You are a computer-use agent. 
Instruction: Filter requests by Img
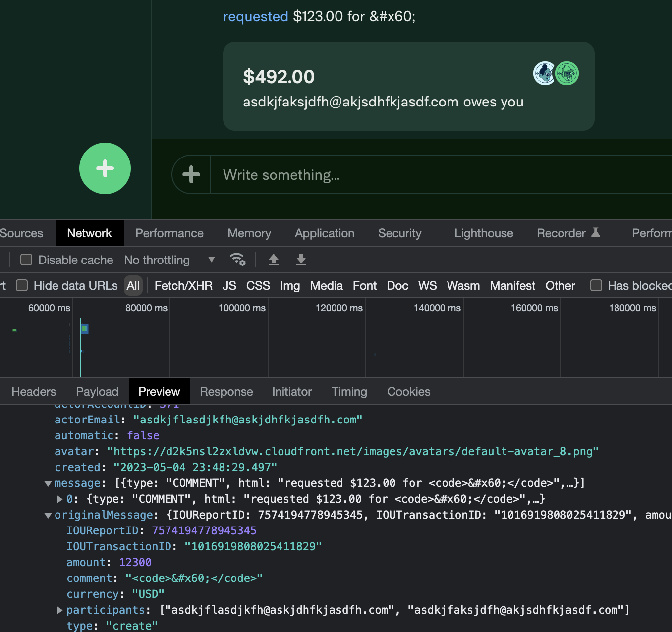290,285
